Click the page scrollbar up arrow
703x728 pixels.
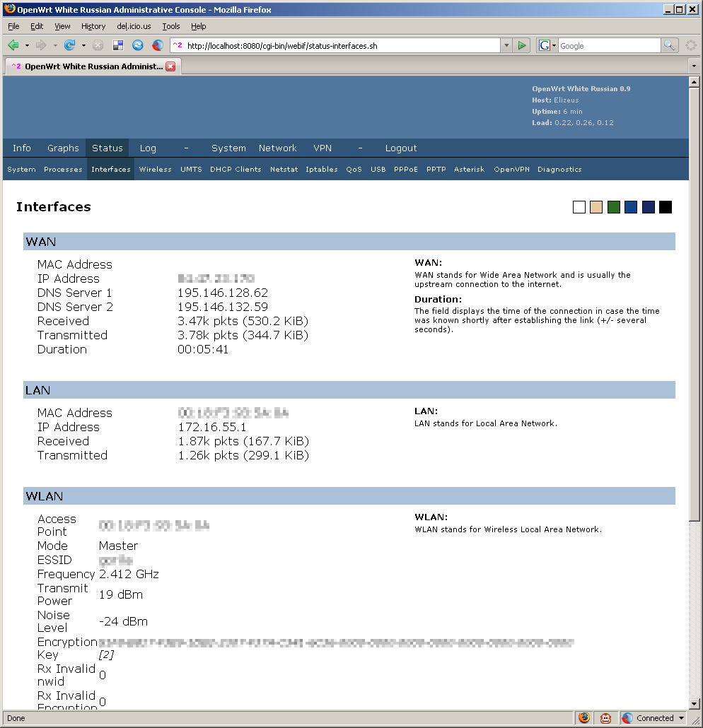pyautogui.click(x=695, y=82)
